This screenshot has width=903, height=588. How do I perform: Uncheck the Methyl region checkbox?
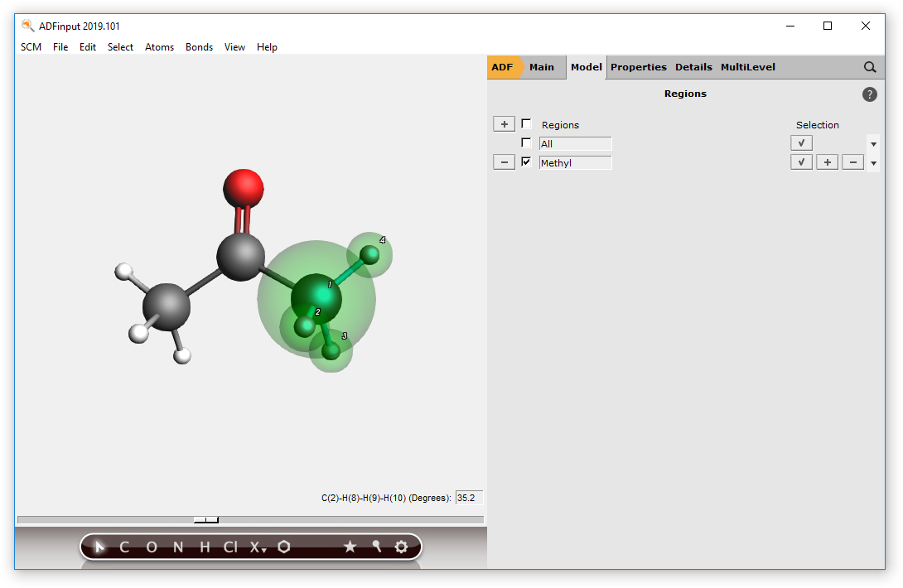coord(526,162)
